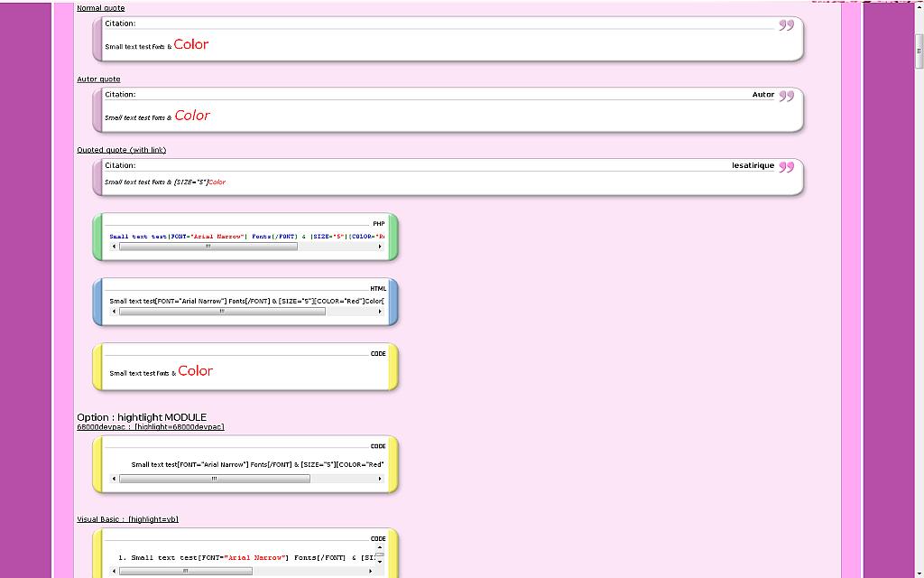Viewport: 924px width, 578px height.
Task: Click the quote marks icon in Normal quote box
Action: click(786, 25)
